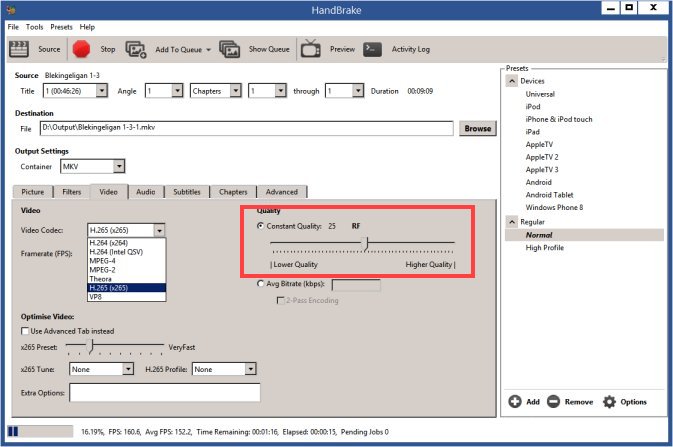This screenshot has width=673, height=447.
Task: Click the HandBrake title bar app icon
Action: [x=11, y=9]
